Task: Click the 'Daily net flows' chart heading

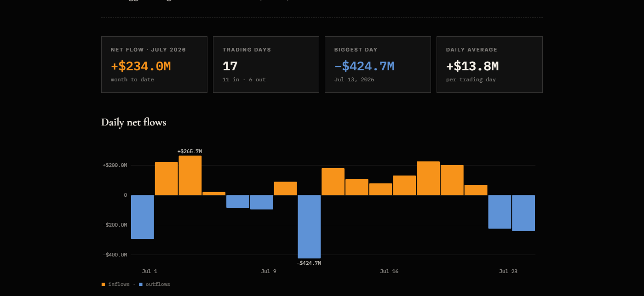Action: pos(134,122)
